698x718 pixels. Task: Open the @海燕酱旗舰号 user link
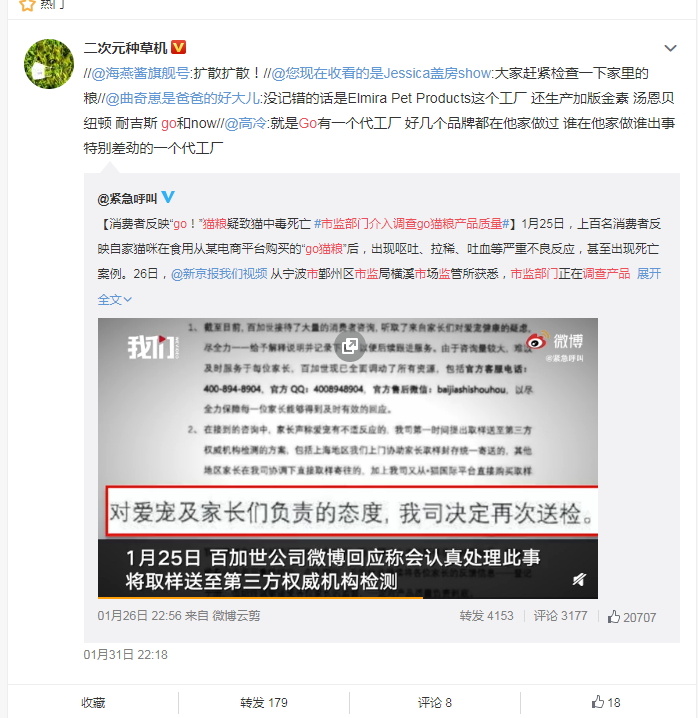pos(140,73)
